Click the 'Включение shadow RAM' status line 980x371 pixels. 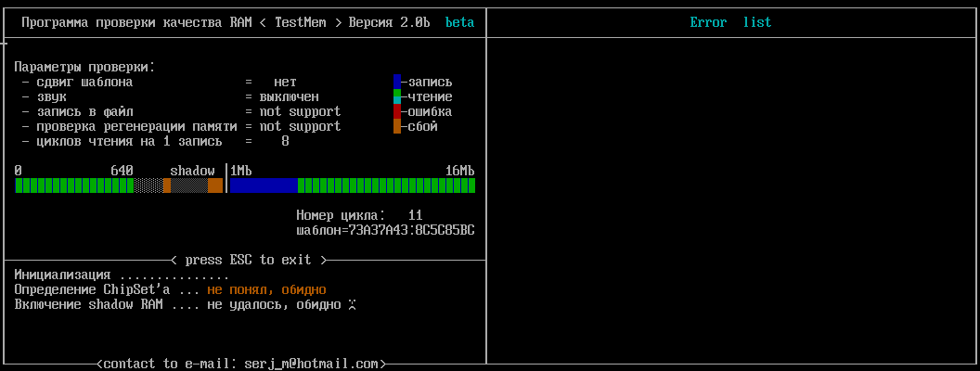186,305
